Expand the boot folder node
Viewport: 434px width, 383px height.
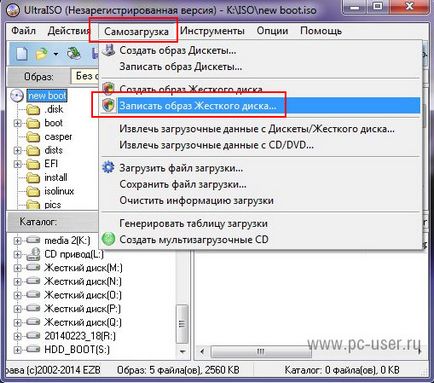(17, 123)
